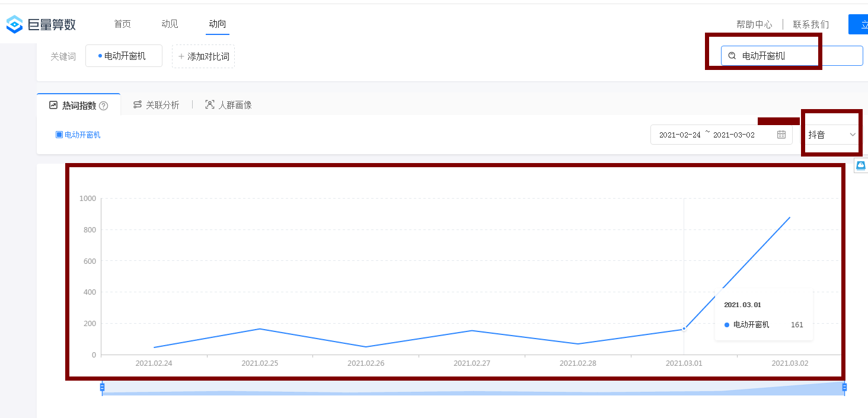Click the 抖音 dropdown chevron arrow

(853, 135)
